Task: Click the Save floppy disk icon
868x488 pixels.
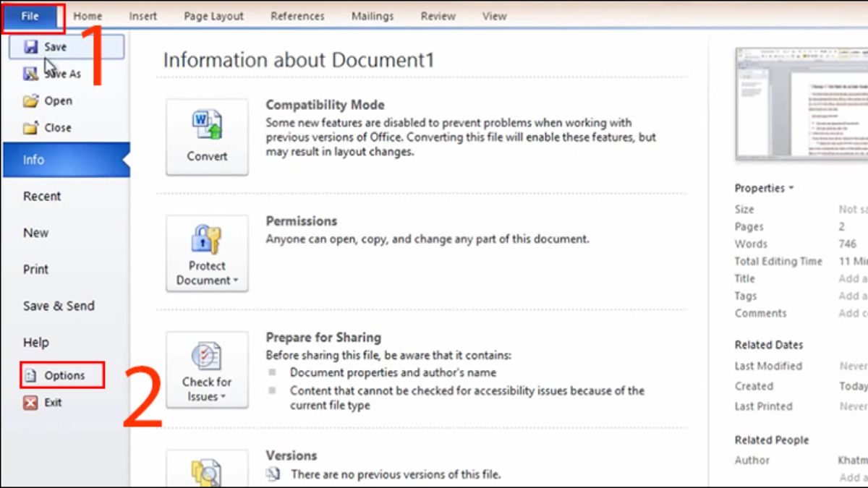Action: click(31, 47)
